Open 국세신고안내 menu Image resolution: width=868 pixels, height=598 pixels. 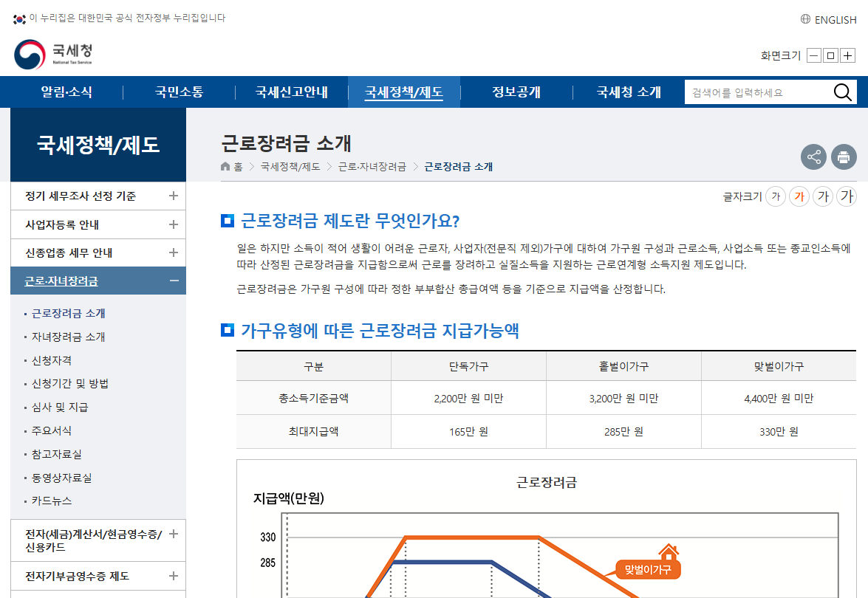291,92
